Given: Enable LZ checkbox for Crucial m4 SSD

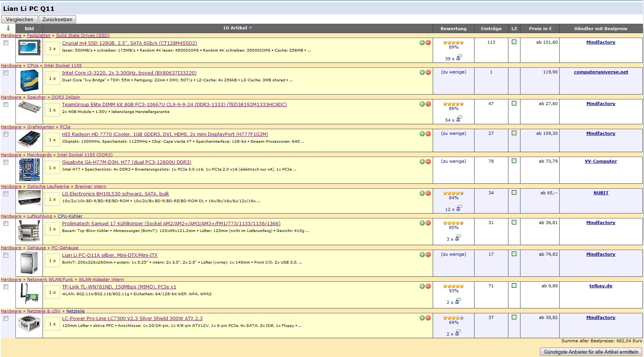Looking at the screenshot, I should click(x=514, y=42).
